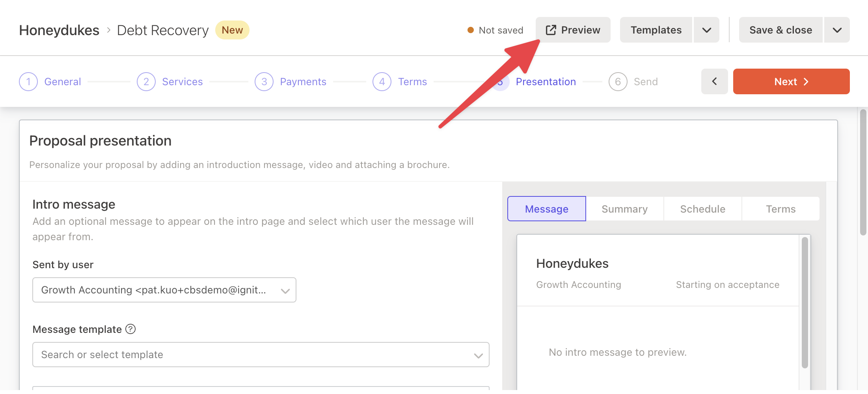Viewport: 868px width, 394px height.
Task: Go to the Next step
Action: click(x=791, y=82)
